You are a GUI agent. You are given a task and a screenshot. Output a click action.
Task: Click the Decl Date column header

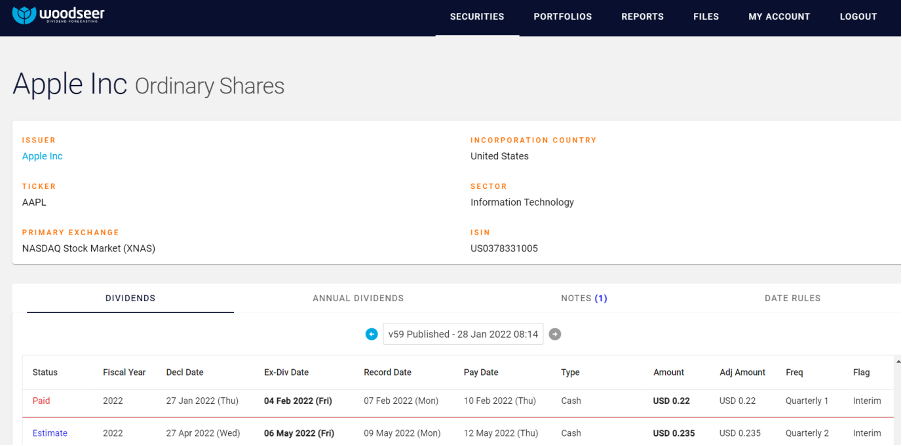click(185, 372)
